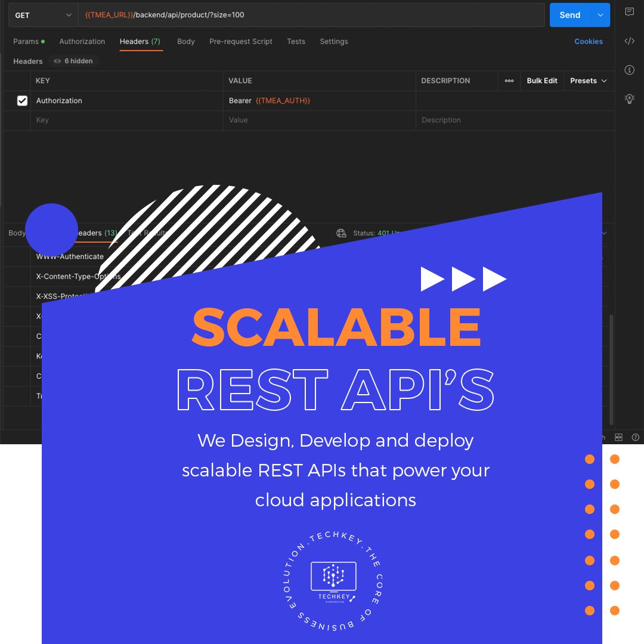Viewport: 644px width, 644px height.
Task: Edit the request URL field
Action: coord(311,15)
